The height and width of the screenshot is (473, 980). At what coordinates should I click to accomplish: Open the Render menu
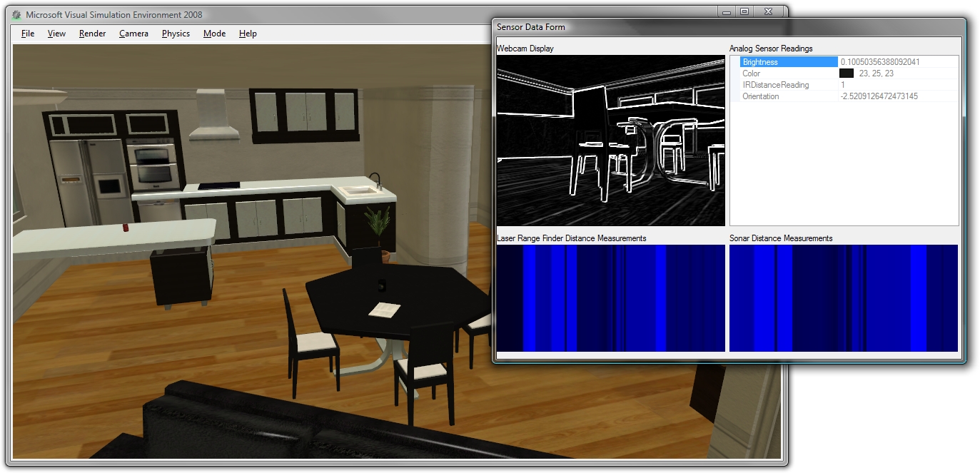point(91,33)
